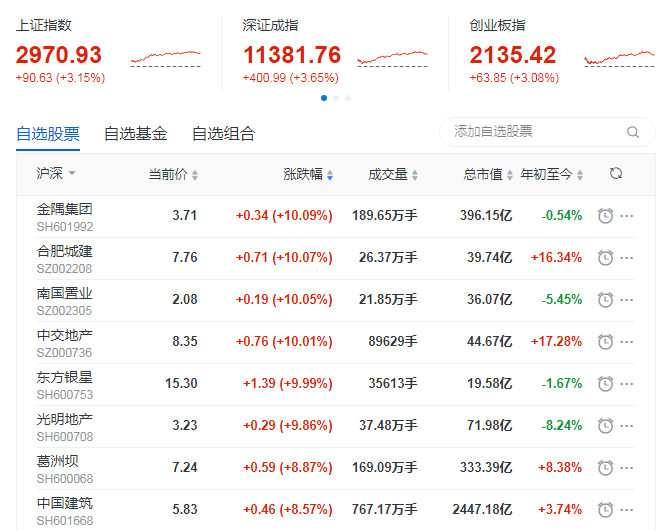
Task: Open the 沪深 market dropdown
Action: click(56, 174)
